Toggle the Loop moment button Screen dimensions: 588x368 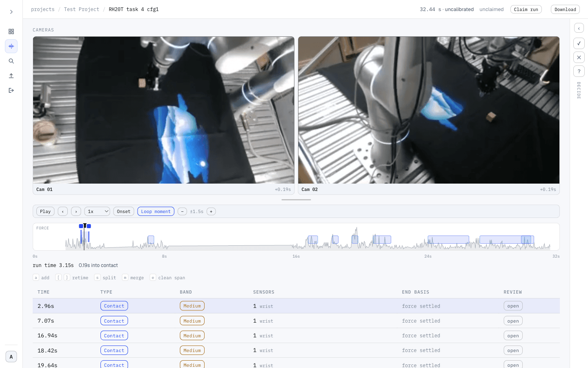(156, 211)
